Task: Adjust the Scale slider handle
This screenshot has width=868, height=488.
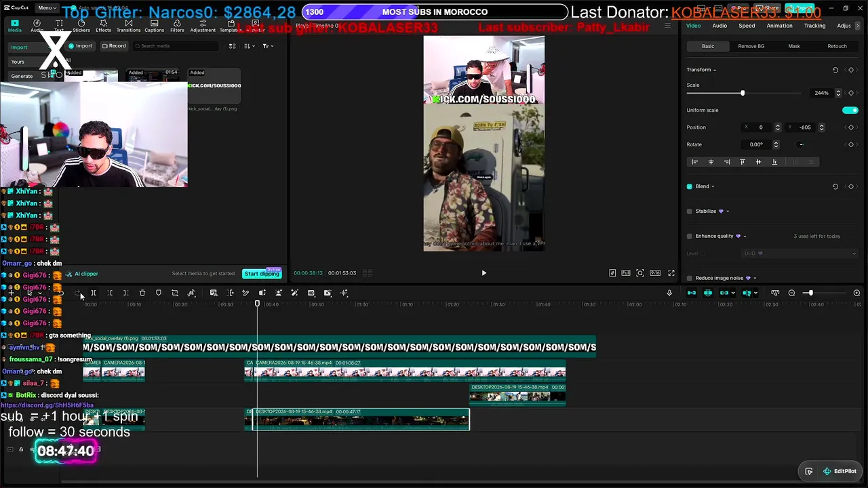Action: click(743, 93)
